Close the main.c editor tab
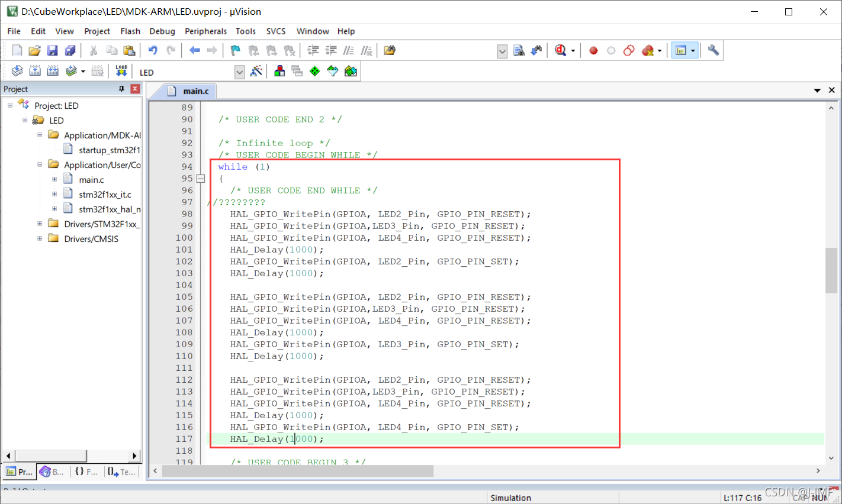Viewport: 842px width, 504px height. (832, 90)
